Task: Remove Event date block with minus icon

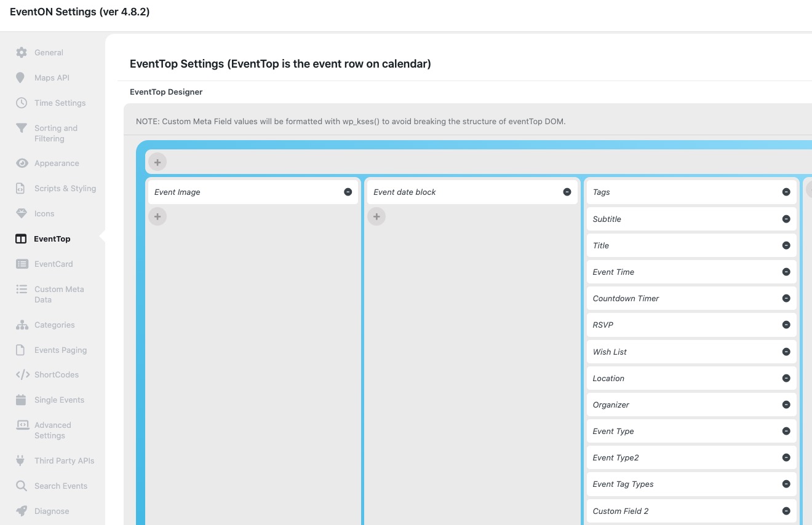Action: coord(567,192)
